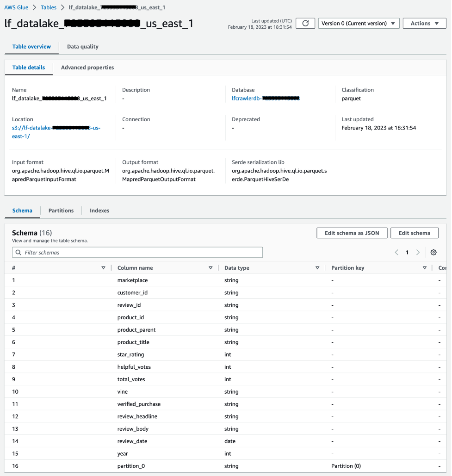Go to previous schema page arrow
Screen dimensions: 452x476
tap(397, 253)
